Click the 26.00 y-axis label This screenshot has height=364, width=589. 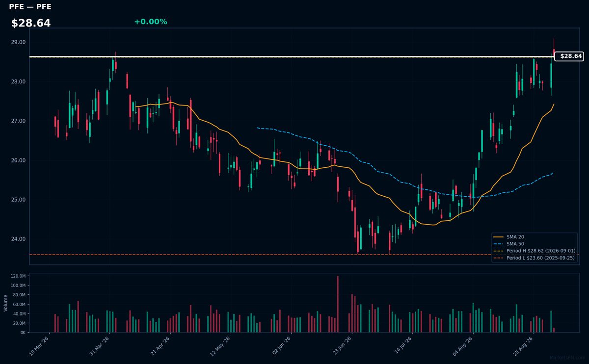19,160
